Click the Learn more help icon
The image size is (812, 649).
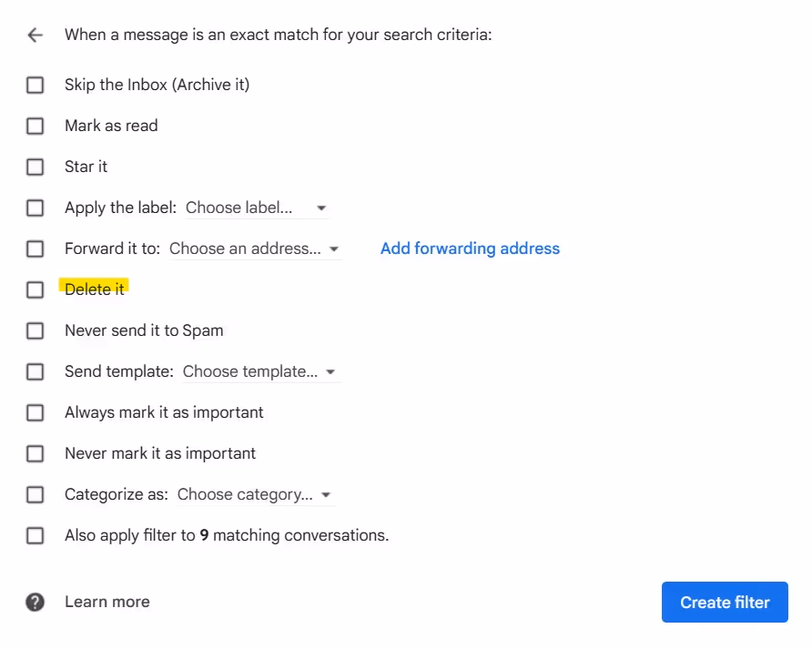point(35,602)
